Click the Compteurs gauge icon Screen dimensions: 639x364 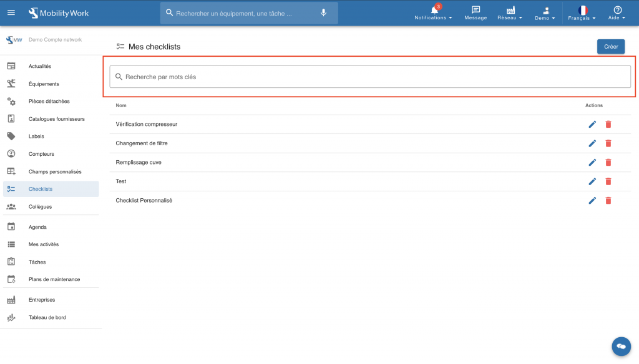[x=11, y=153]
